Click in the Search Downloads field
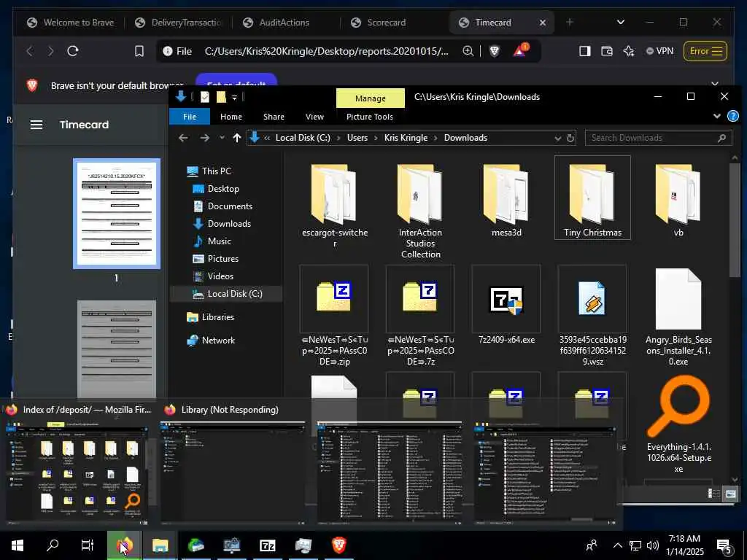Viewport: 747px width, 560px height. pyautogui.click(x=657, y=138)
